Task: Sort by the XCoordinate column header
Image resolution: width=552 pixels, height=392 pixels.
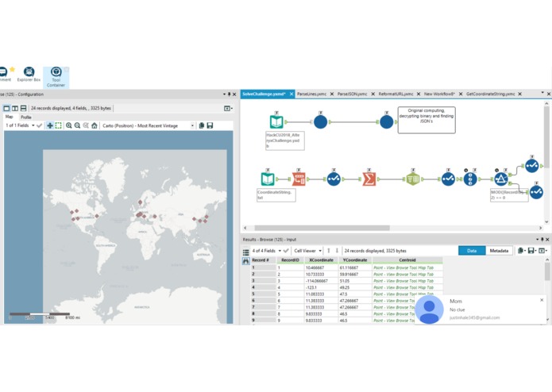Action: (x=321, y=260)
